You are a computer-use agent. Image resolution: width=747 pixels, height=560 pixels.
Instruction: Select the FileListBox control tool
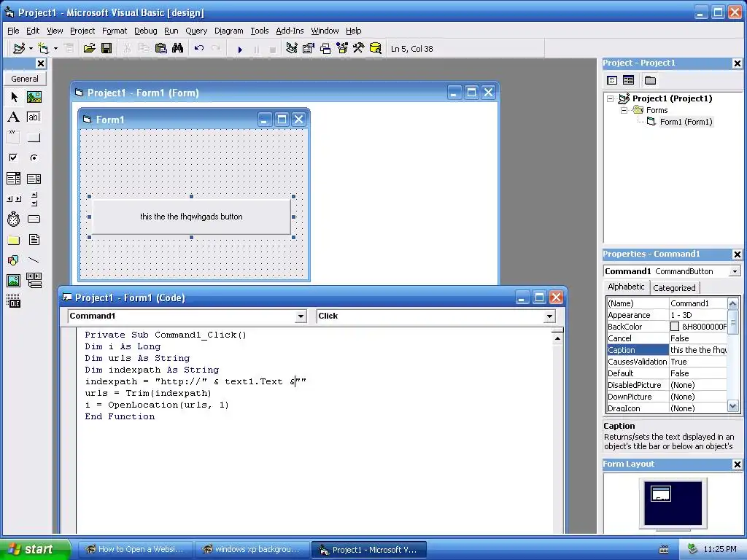click(34, 240)
